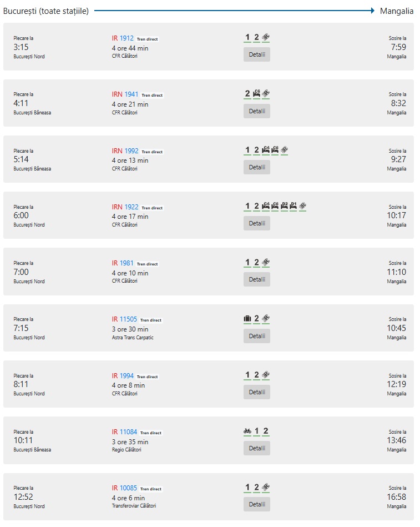Open train number link 1912
The height and width of the screenshot is (527, 420).
point(126,38)
